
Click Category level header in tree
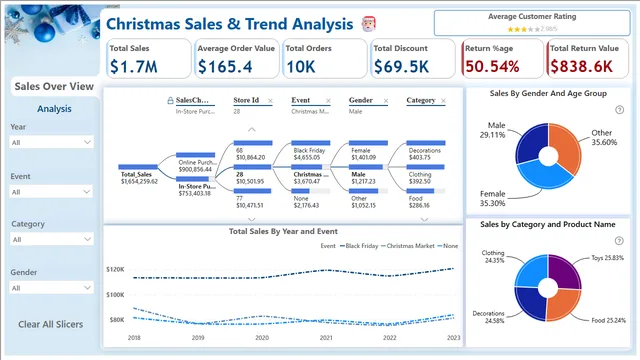pos(421,100)
